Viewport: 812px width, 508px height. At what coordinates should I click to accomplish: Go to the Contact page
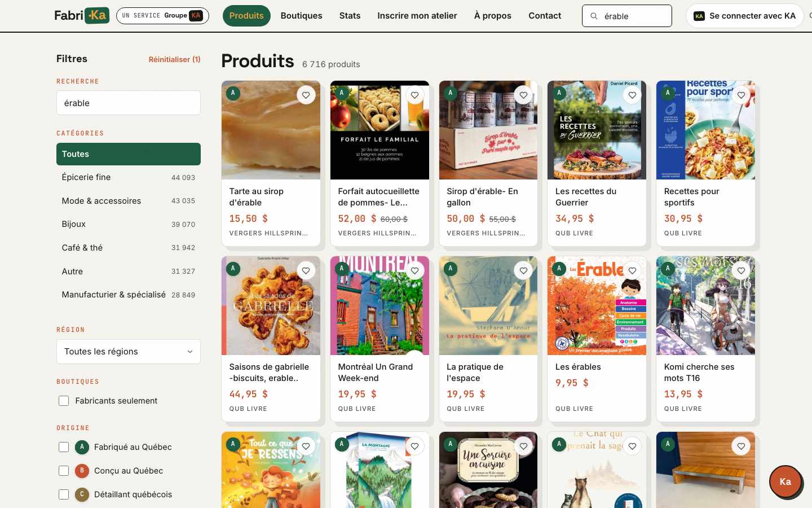(x=545, y=16)
